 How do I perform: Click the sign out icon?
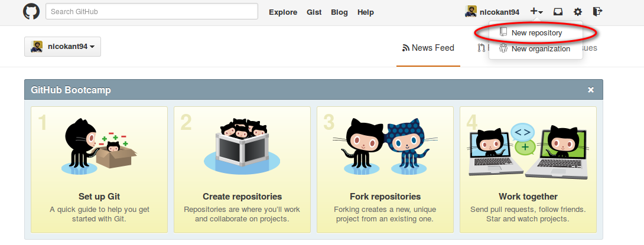597,11
